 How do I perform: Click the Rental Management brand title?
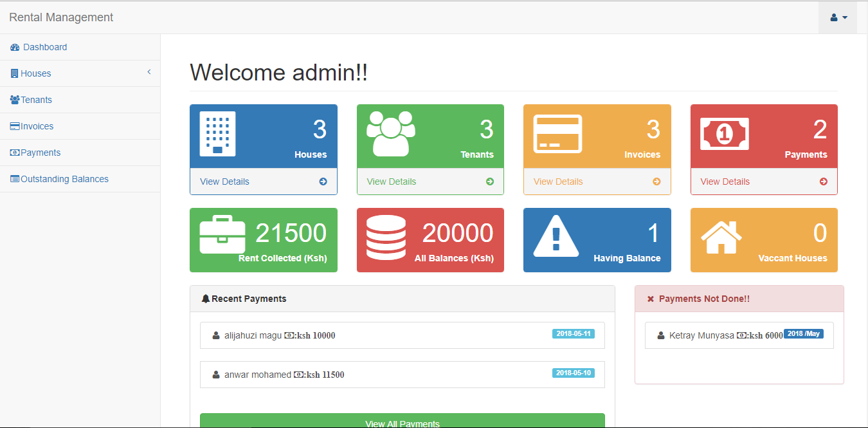coord(61,17)
